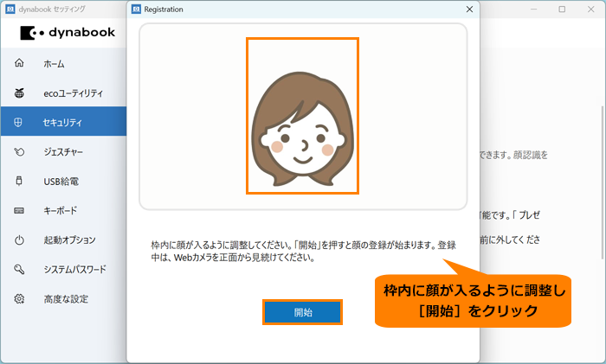The width and height of the screenshot is (606, 364).
Task: Click the keyboard icon in sidebar
Action: tap(19, 210)
